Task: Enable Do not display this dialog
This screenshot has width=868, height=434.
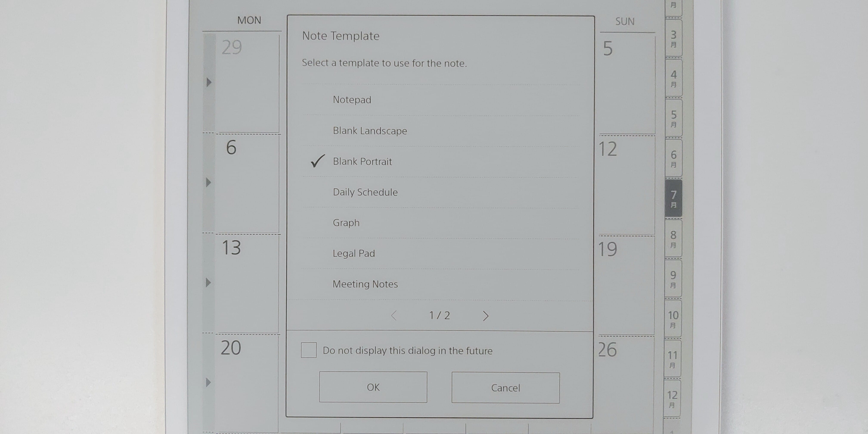Action: tap(308, 351)
